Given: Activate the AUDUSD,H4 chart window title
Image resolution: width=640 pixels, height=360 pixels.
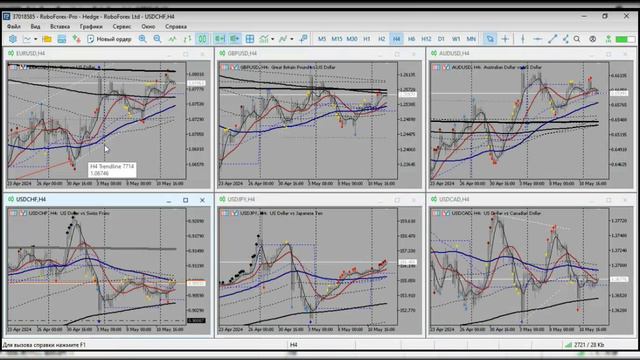Looking at the screenshot, I should click(454, 53).
